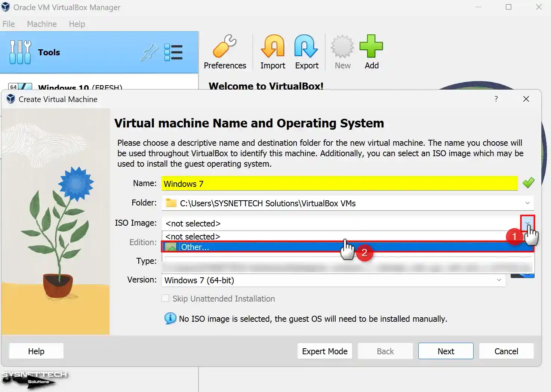Image resolution: width=551 pixels, height=392 pixels.
Task: Click the green checkmark beside Name field
Action: click(528, 183)
